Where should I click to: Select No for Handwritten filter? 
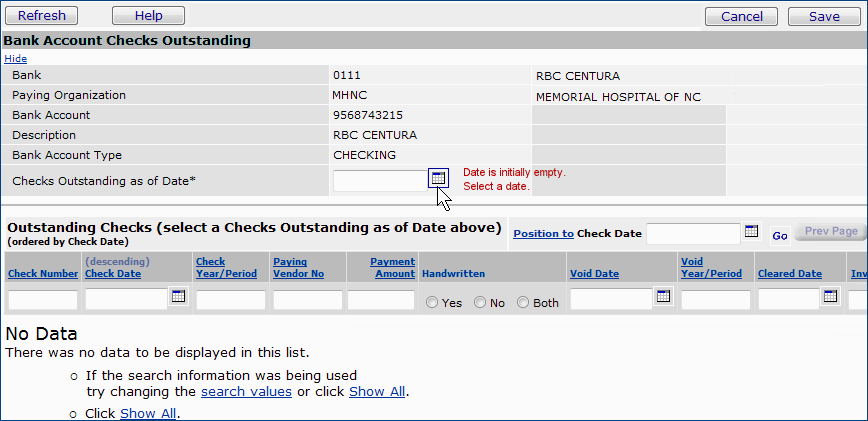tap(480, 302)
